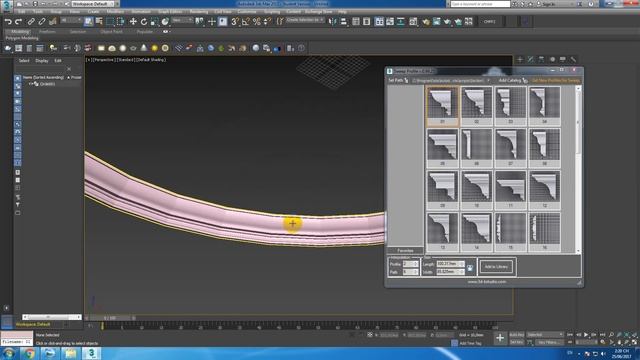
Task: Activate the Select and Move tool
Action: (133, 22)
